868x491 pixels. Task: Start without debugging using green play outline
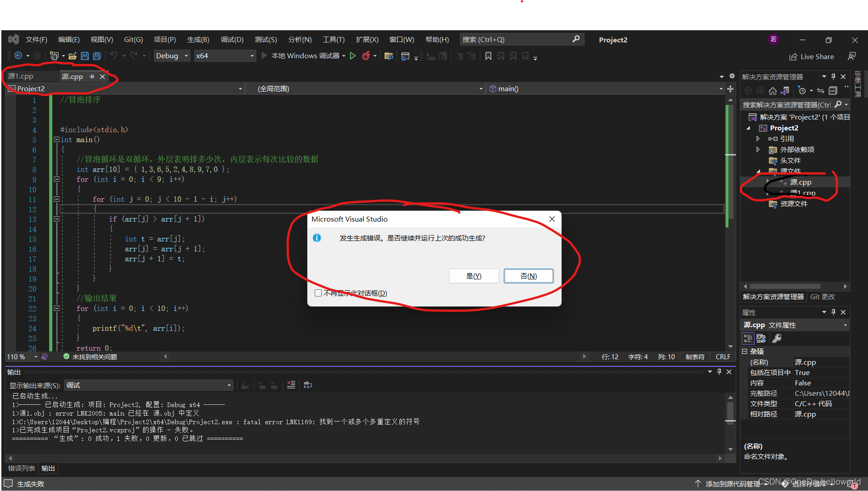[353, 56]
